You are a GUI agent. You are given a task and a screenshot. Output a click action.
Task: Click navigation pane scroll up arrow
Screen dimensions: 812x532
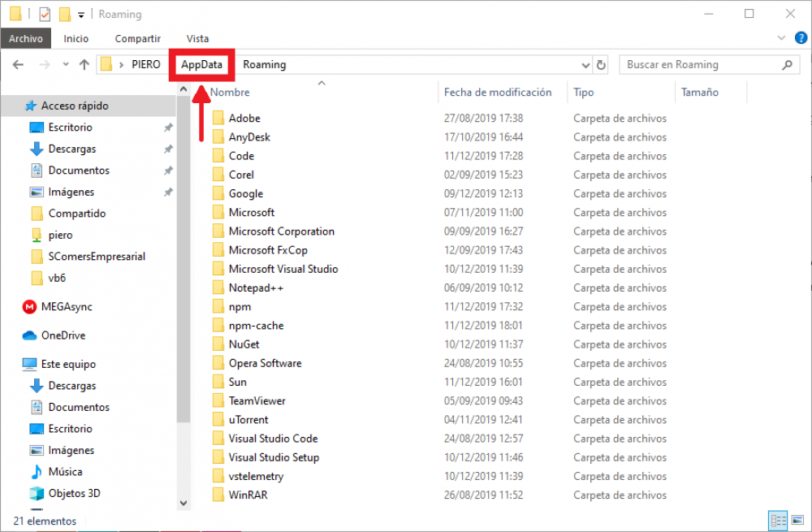184,89
